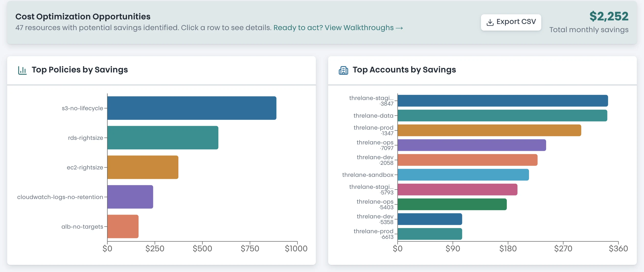This screenshot has width=644, height=272.
Task: Select the s3-no-lifecycle bar
Action: pyautogui.click(x=192, y=108)
